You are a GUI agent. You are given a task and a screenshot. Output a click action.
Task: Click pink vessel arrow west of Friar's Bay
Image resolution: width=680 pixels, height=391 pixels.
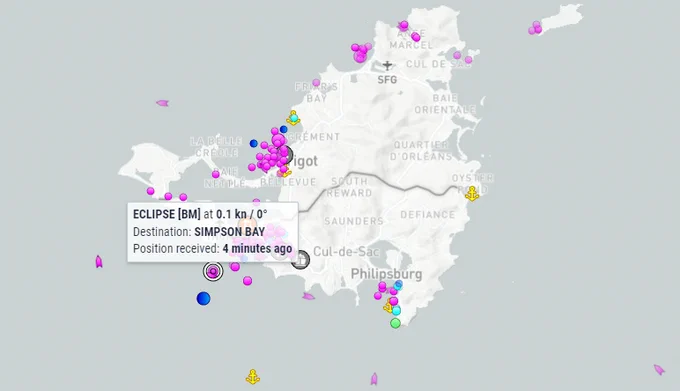162,103
